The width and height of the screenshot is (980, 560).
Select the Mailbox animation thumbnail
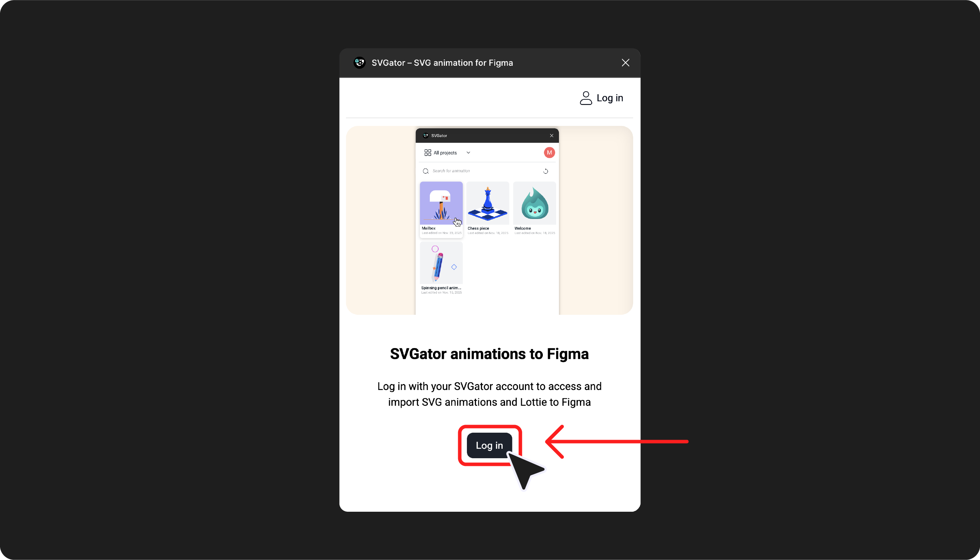[441, 203]
